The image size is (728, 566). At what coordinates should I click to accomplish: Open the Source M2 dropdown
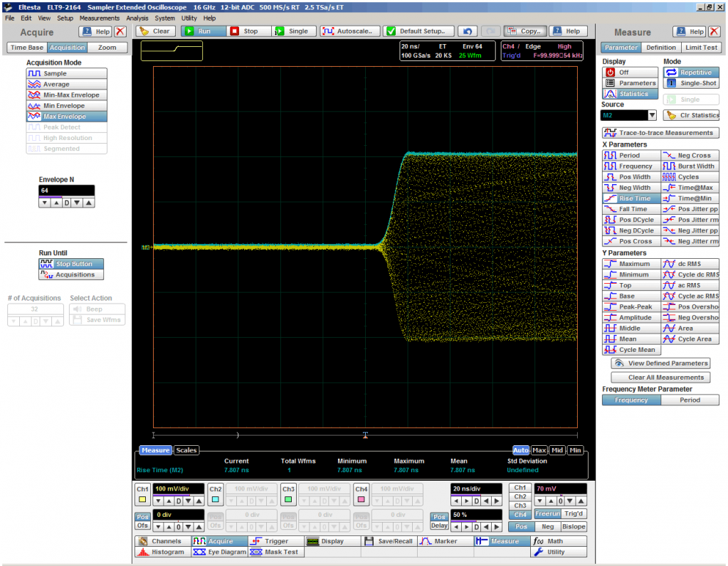point(651,115)
